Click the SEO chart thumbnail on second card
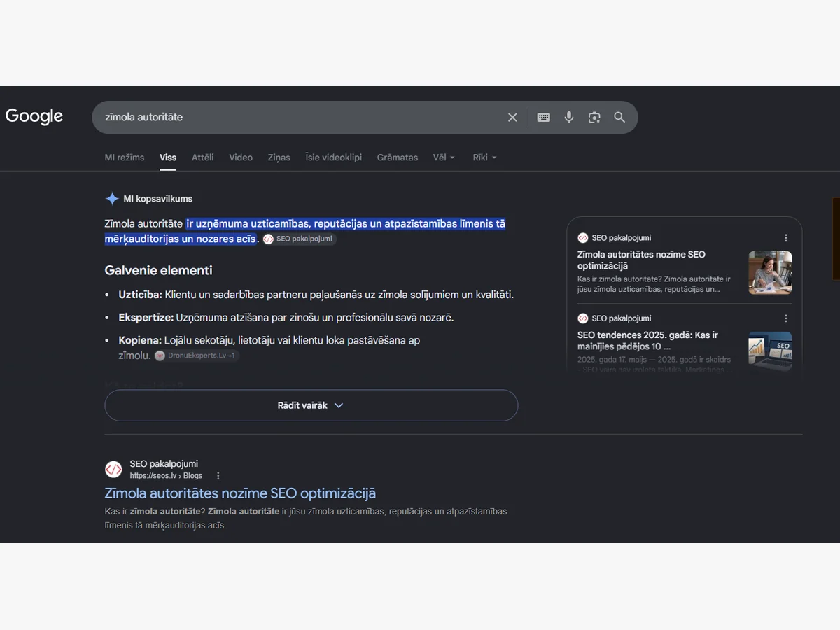This screenshot has height=630, width=840. pos(770,351)
